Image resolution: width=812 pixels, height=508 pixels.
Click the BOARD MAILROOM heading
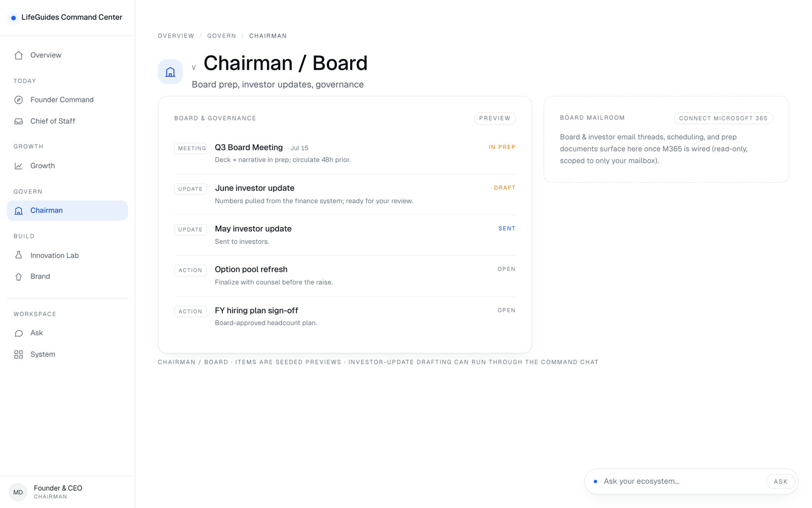pyautogui.click(x=592, y=118)
